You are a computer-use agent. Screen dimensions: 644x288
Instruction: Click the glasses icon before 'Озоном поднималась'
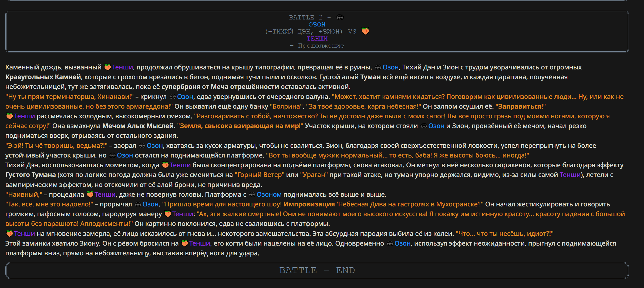[x=252, y=195]
